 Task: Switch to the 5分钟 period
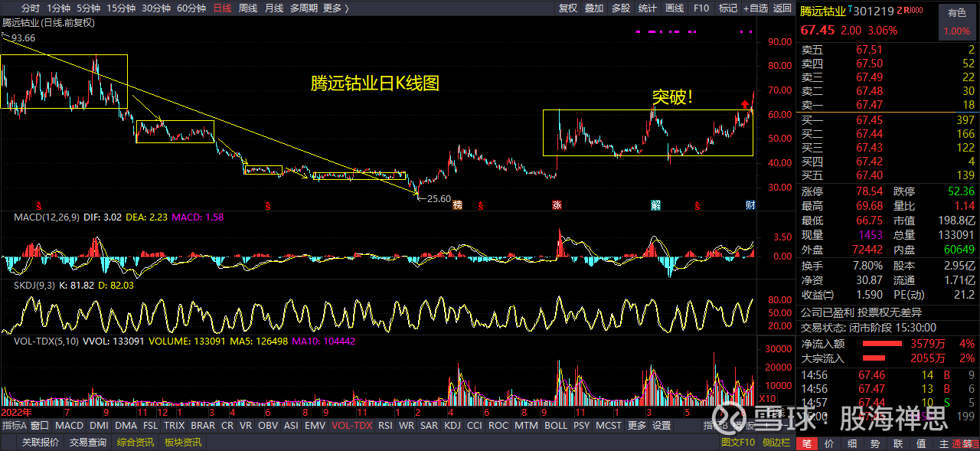click(x=89, y=8)
